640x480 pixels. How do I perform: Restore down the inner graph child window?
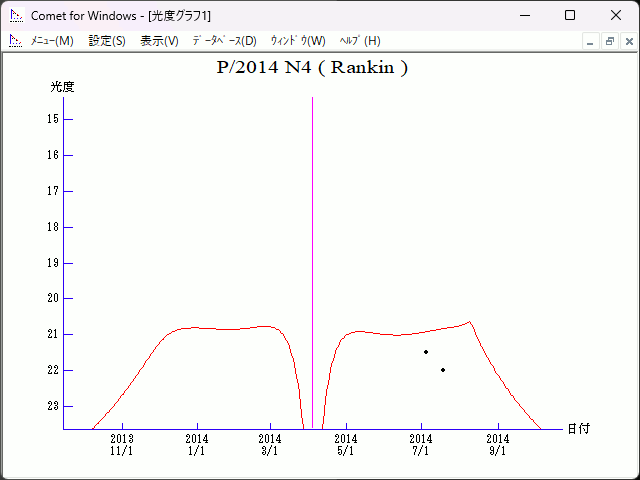pos(609,41)
